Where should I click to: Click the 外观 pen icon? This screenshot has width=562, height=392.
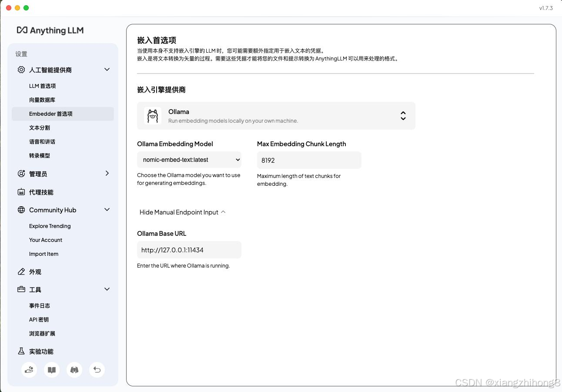click(x=21, y=271)
